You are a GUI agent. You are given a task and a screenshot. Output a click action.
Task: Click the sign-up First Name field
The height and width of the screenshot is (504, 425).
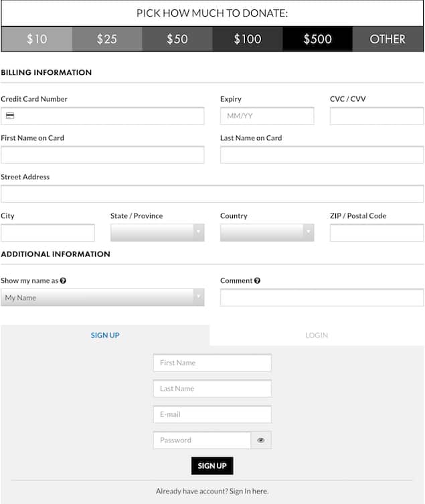212,363
